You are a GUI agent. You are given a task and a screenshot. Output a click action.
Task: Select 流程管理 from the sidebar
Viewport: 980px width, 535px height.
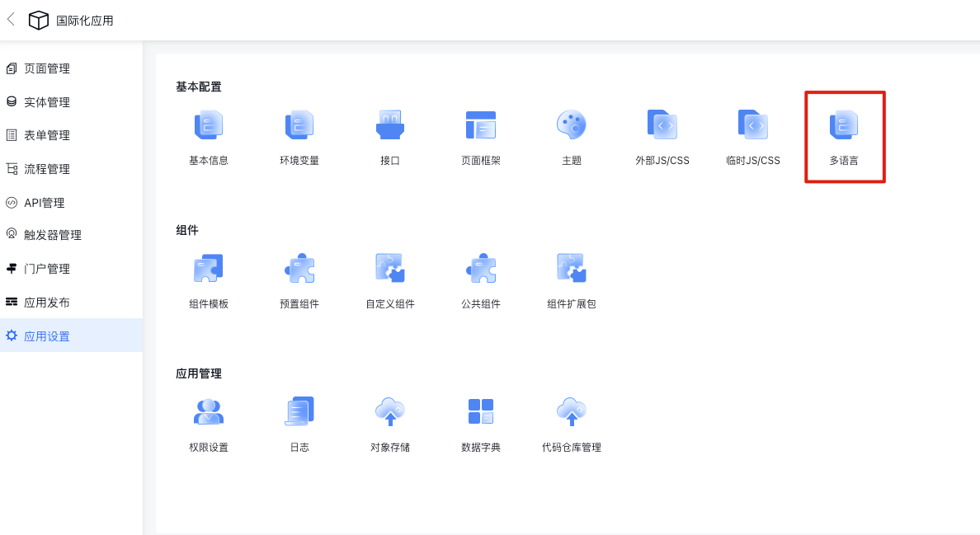[x=47, y=169]
